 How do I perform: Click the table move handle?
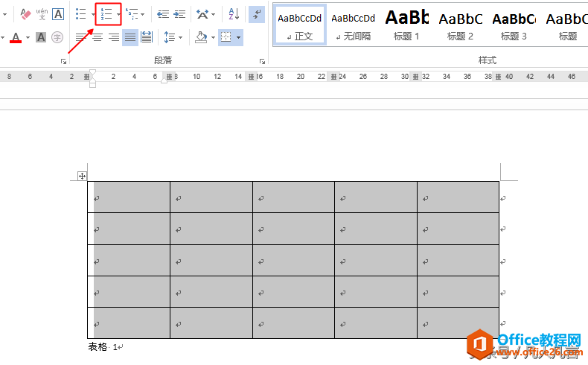[x=83, y=176]
